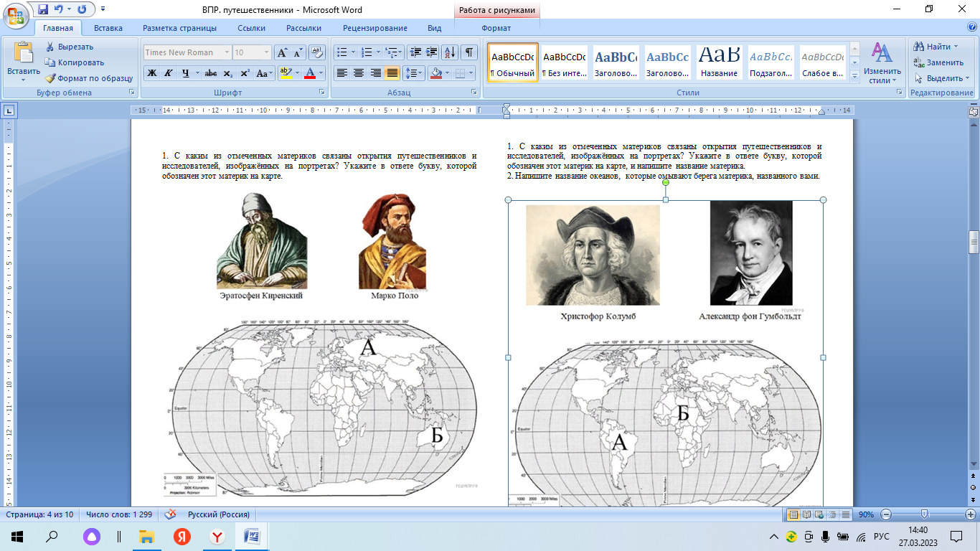
Task: Click the zoom in plus button
Action: coord(970,514)
